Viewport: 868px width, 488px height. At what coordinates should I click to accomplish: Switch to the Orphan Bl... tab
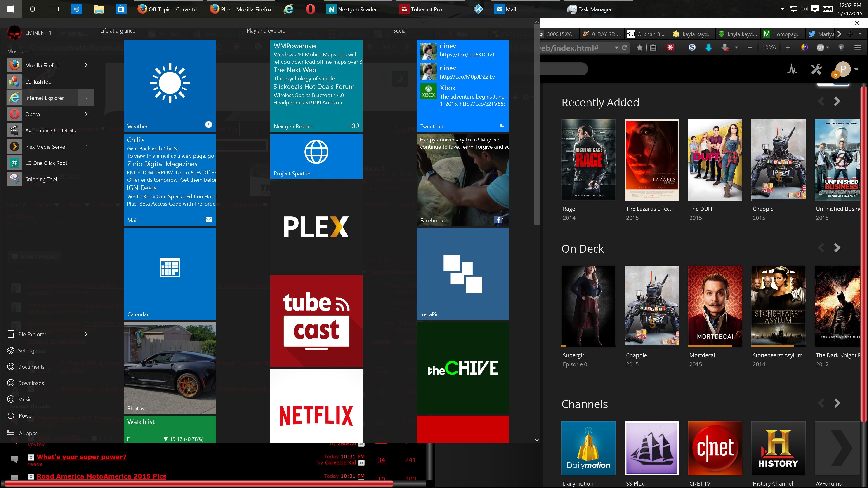pyautogui.click(x=647, y=34)
